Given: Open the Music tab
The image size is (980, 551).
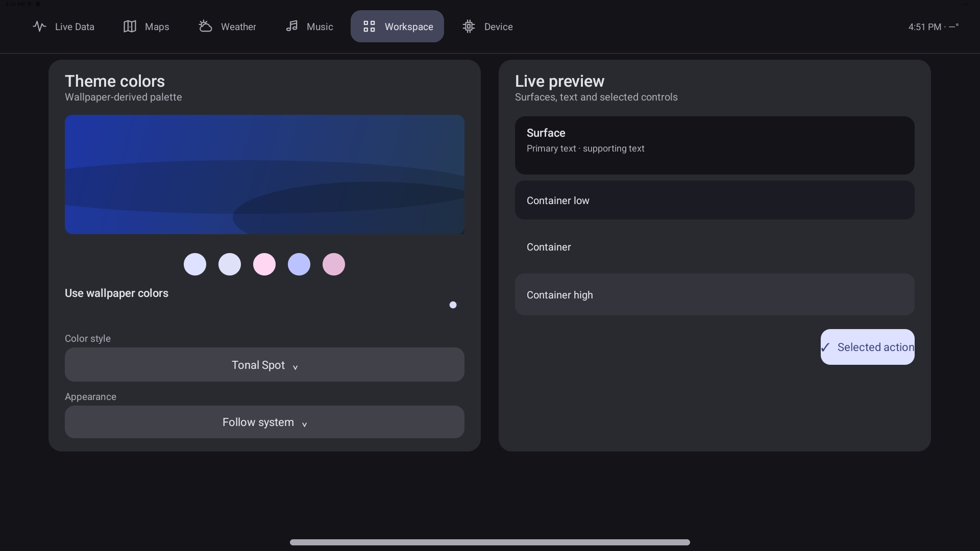Looking at the screenshot, I should pos(309,27).
